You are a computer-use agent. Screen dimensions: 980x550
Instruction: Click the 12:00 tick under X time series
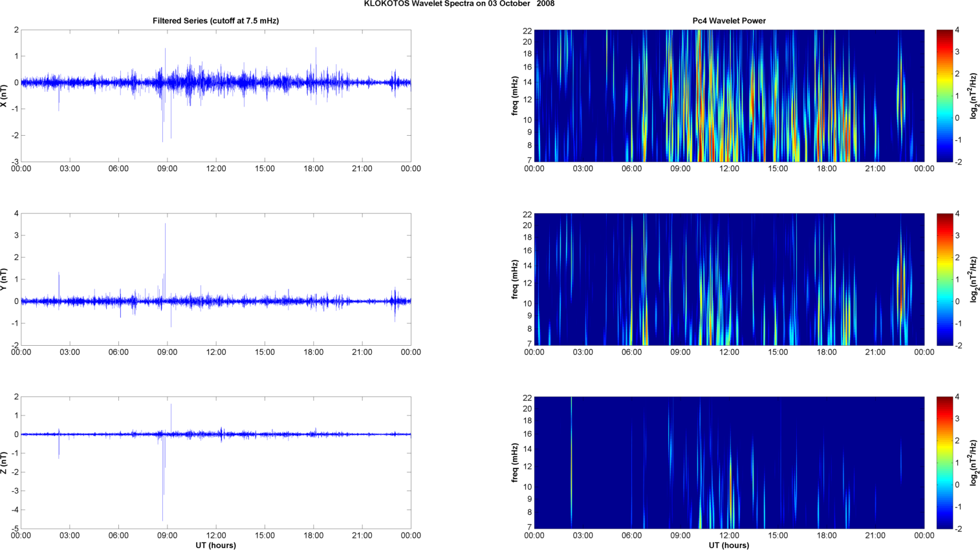coord(216,169)
